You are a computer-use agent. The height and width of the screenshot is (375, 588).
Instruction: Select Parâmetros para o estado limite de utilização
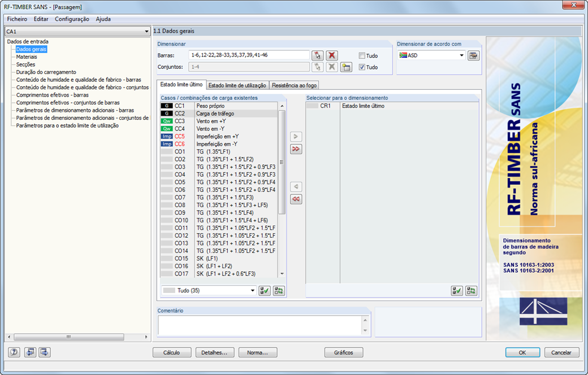(x=67, y=125)
